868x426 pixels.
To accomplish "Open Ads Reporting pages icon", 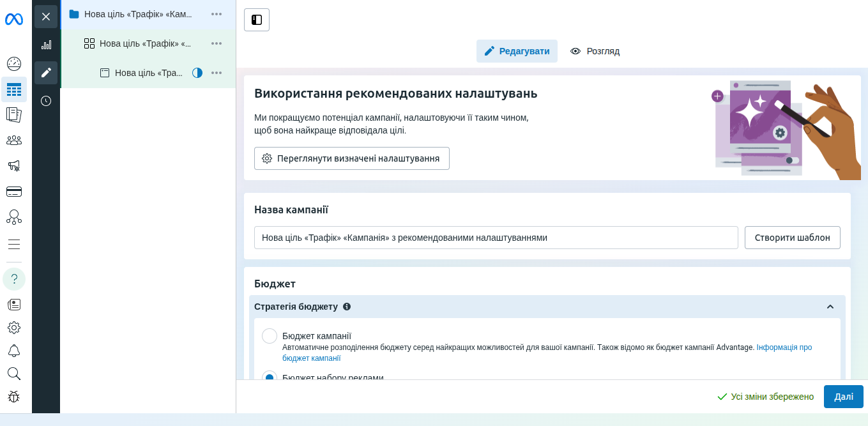I will [x=14, y=115].
